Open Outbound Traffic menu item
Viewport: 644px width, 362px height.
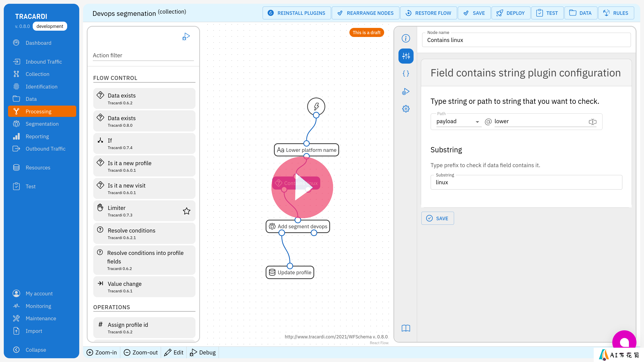click(x=42, y=149)
